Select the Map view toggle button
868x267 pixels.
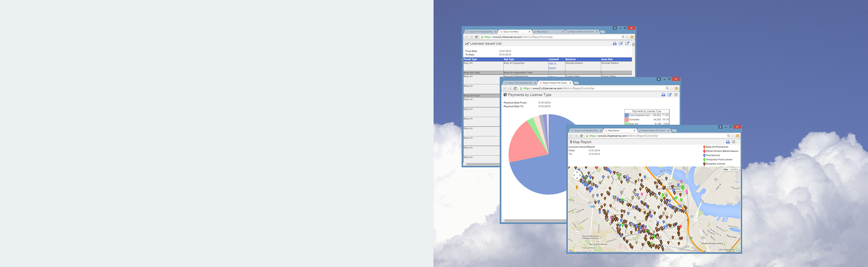pyautogui.click(x=726, y=170)
